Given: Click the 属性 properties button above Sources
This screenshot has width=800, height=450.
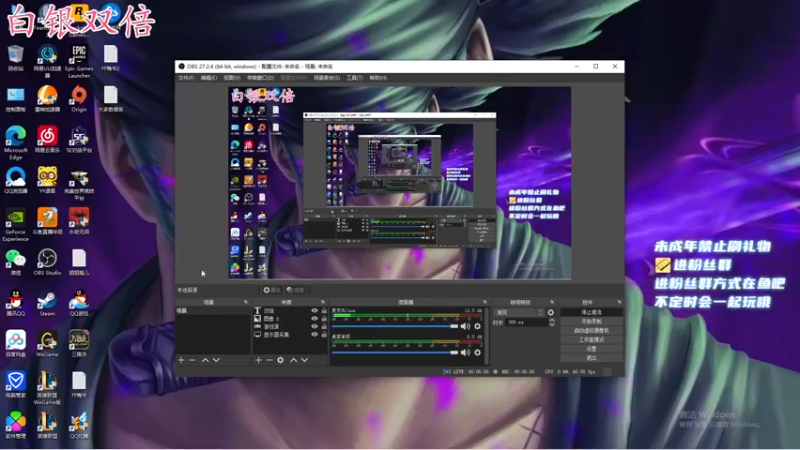Looking at the screenshot, I should (272, 290).
